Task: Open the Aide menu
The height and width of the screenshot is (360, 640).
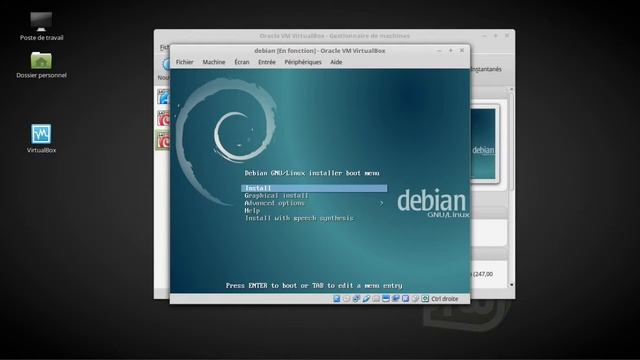Action: pyautogui.click(x=336, y=62)
